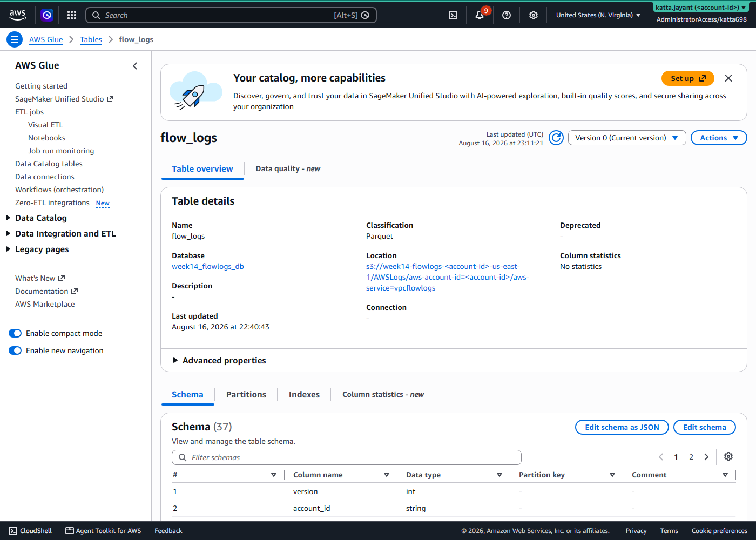This screenshot has height=540, width=756.
Task: Open What's New link
Action: (x=40, y=278)
